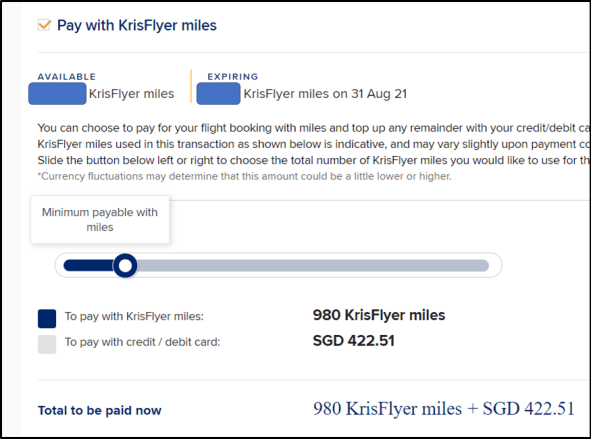Click the redacted Expiring miles box
Image resolution: width=591 pixels, height=439 pixels.
point(218,94)
